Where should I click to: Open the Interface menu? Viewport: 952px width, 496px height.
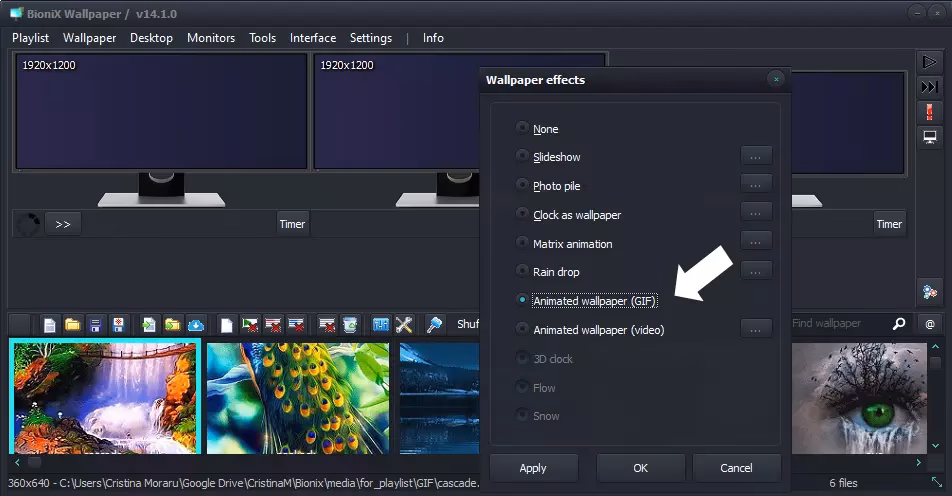click(x=313, y=38)
